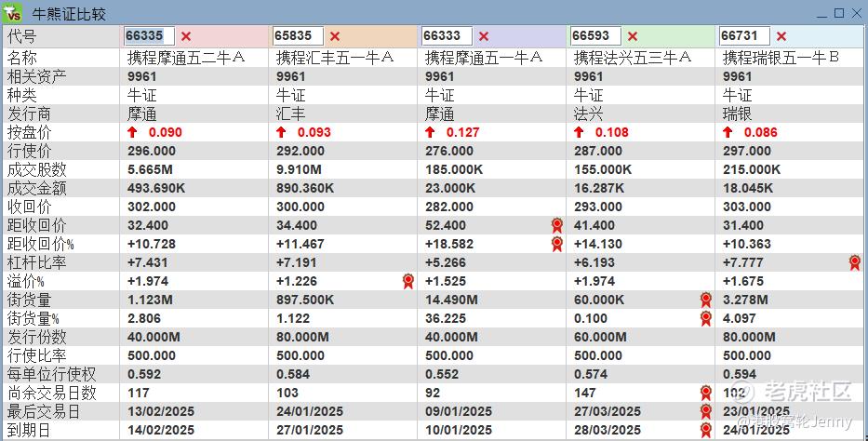Click the 按盘价 row label
The image size is (868, 441).
click(x=29, y=132)
